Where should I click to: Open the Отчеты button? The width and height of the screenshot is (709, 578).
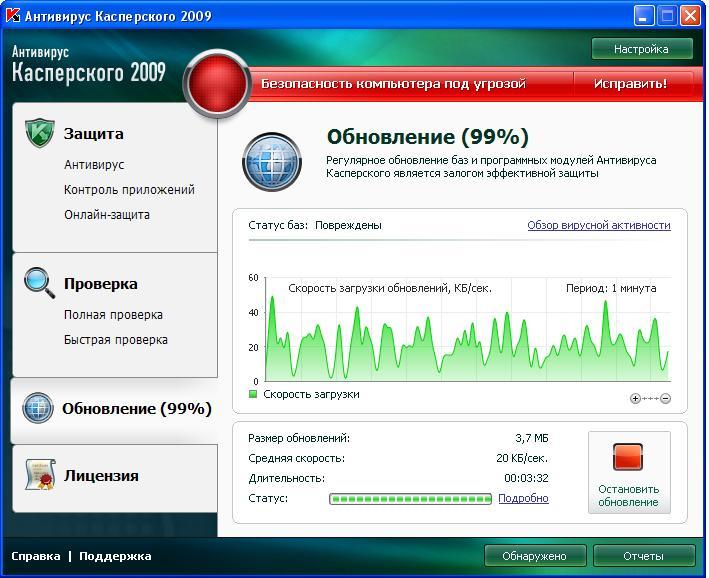pos(644,556)
